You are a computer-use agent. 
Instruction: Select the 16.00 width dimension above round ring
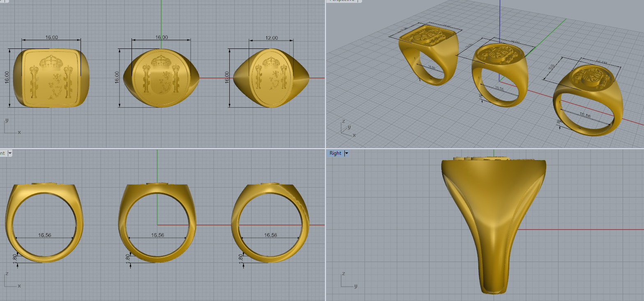coord(162,37)
